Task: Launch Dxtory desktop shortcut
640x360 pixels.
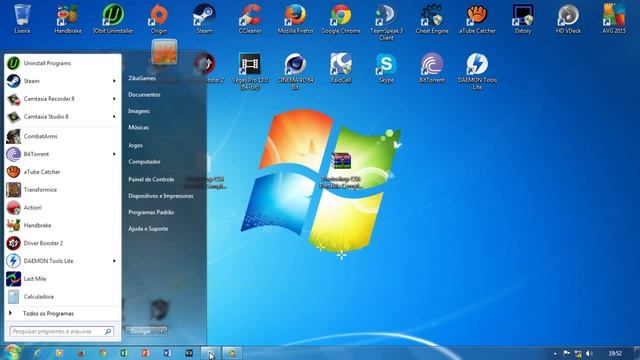Action: tap(523, 18)
